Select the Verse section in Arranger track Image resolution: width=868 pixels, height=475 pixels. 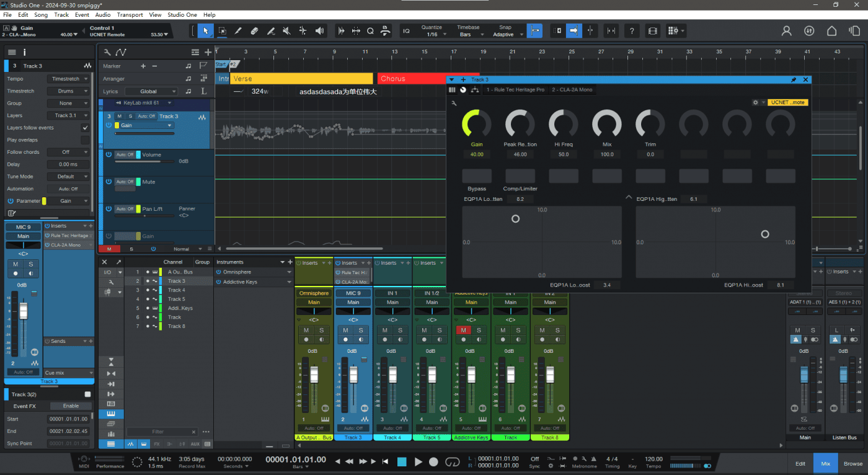(x=301, y=79)
